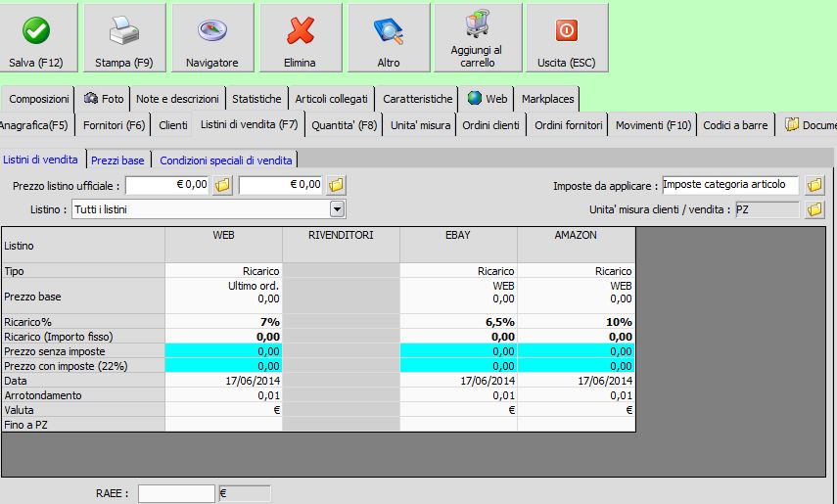Click the EBAY column header
Image resolution: width=837 pixels, height=504 pixels.
point(458,245)
